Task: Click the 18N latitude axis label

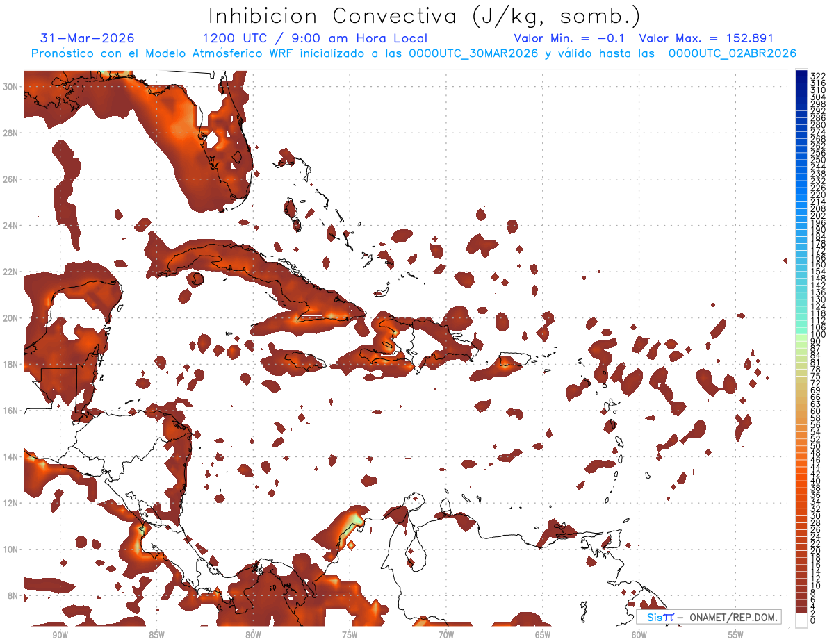Action: (12, 364)
